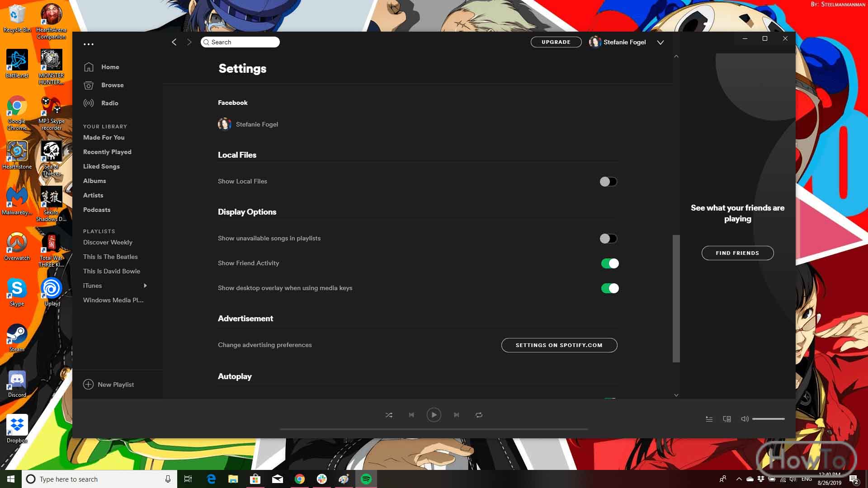Click FIND FRIENDS button
Screen dimensions: 868x488
737,253
